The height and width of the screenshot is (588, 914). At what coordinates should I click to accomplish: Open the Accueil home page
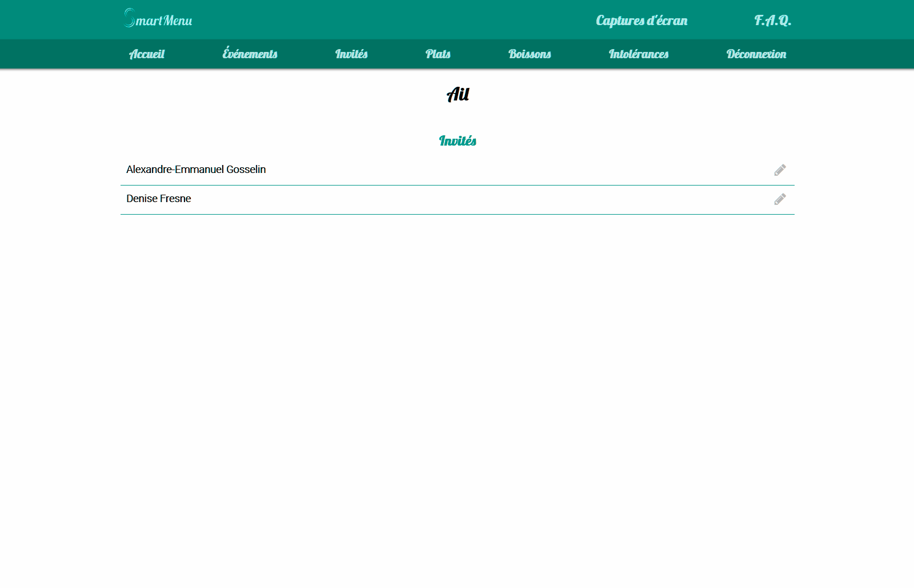coord(147,54)
